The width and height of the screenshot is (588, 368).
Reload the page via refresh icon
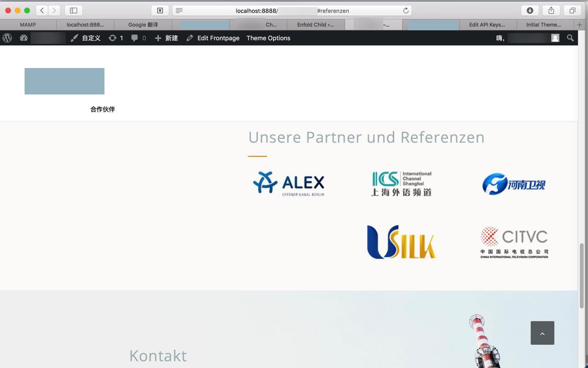pos(406,10)
